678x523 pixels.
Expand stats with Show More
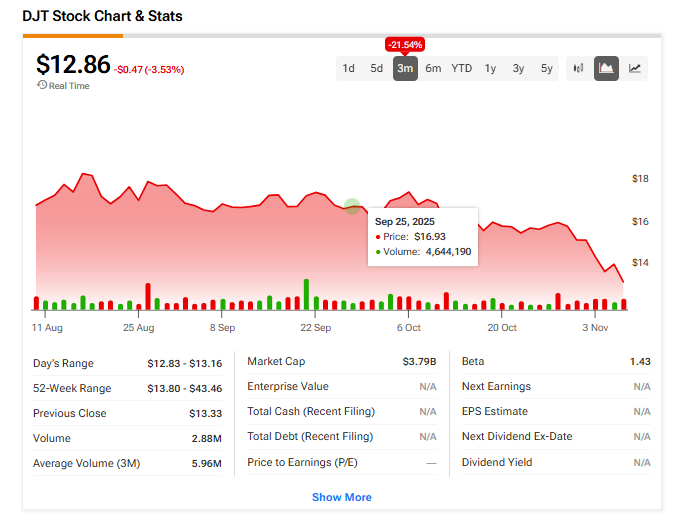click(x=341, y=497)
